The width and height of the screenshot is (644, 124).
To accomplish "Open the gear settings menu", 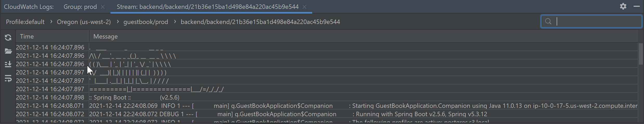I will [x=623, y=7].
